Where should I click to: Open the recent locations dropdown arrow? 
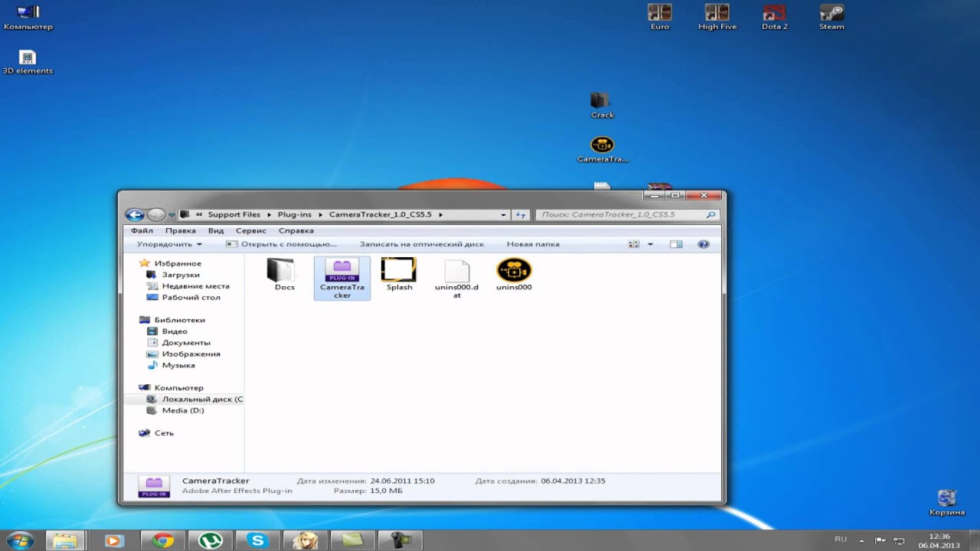pos(171,215)
